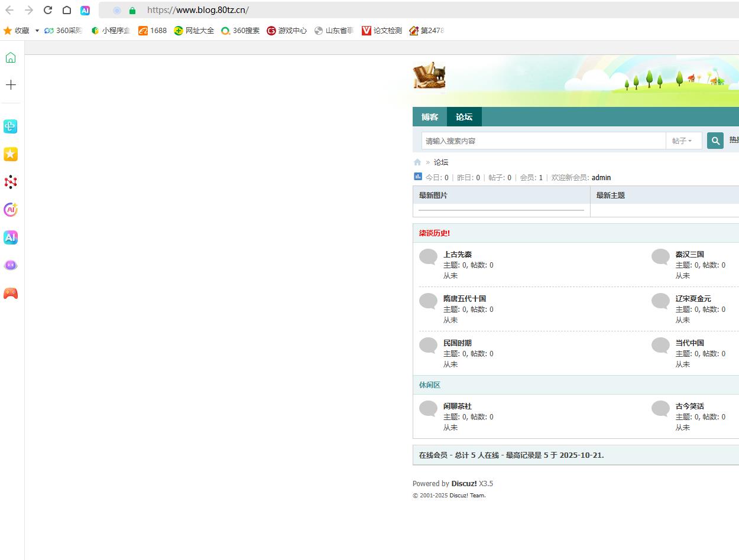
Task: Click the green home icon in sidebar
Action: tap(11, 57)
